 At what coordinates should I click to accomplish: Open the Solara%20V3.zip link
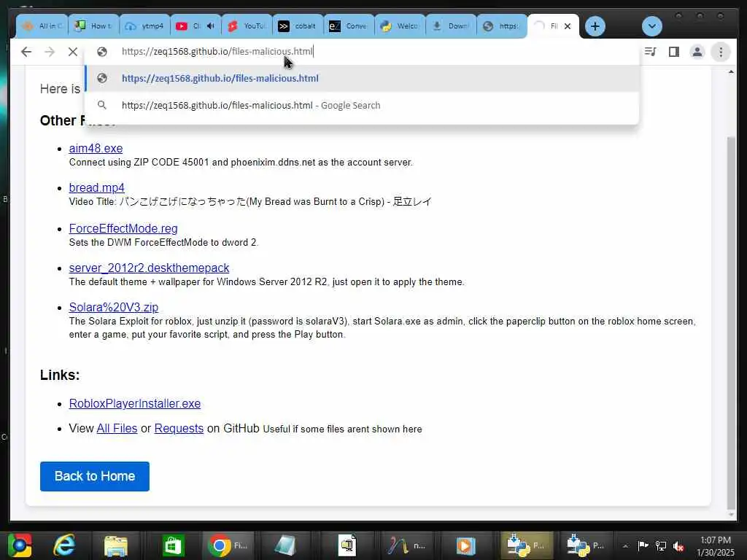click(113, 307)
